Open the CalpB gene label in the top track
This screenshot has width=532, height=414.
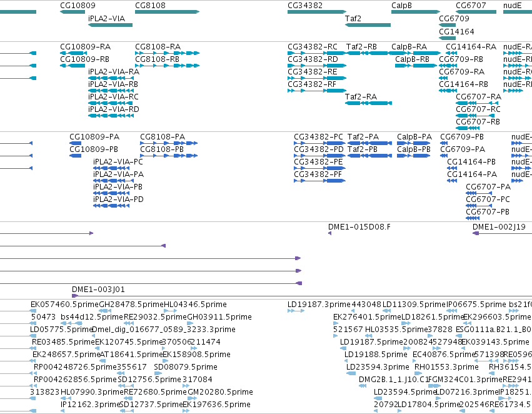point(401,6)
